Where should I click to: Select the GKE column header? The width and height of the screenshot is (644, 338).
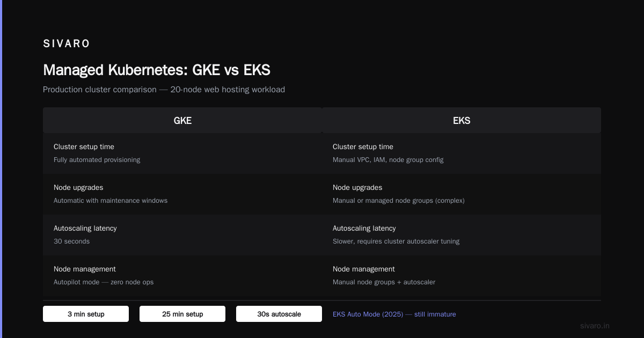coord(182,120)
